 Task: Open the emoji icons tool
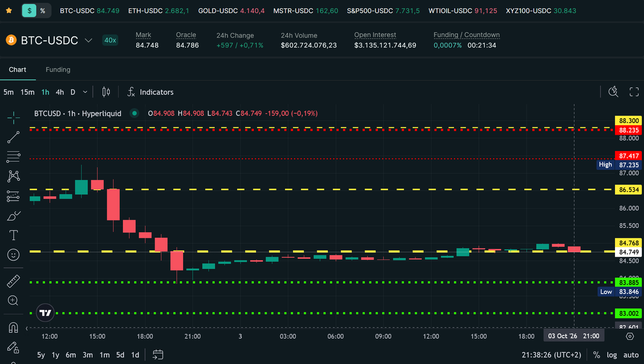click(13, 254)
